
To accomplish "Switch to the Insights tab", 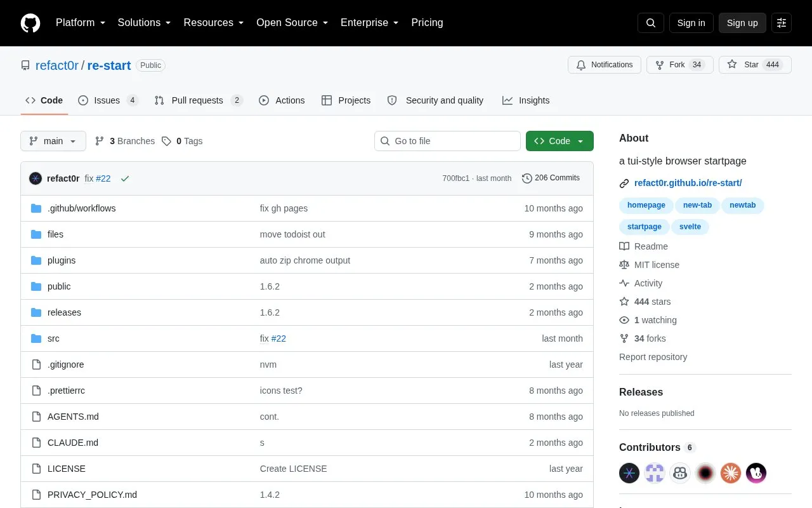I will [x=526, y=100].
